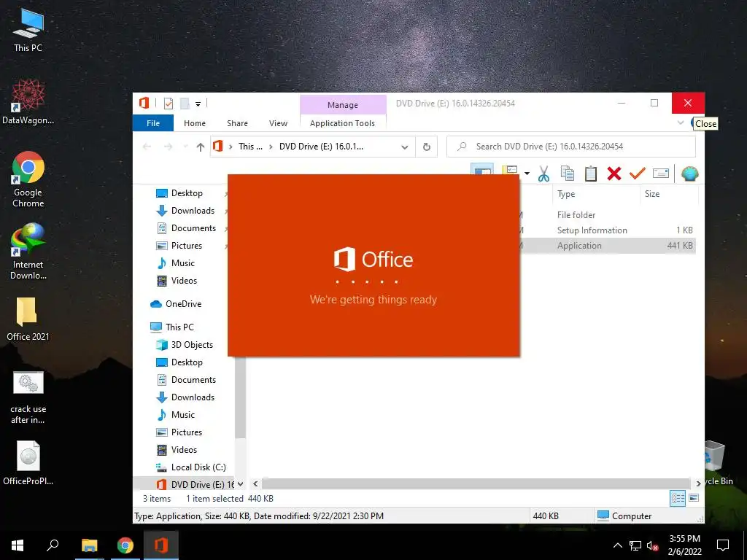Click the Office setup taskbar icon
Viewport: 747px width, 560px height.
click(x=161, y=545)
